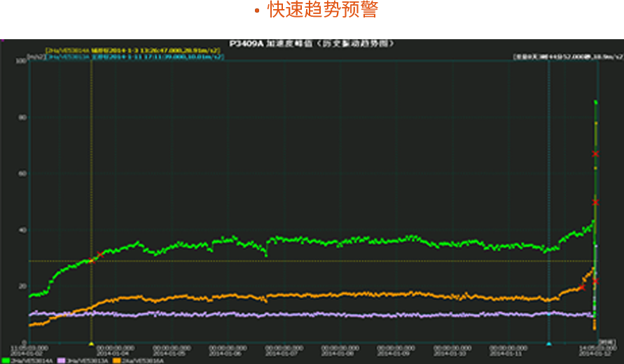
Task: Click the y-axis value 80
Action: click(x=22, y=118)
